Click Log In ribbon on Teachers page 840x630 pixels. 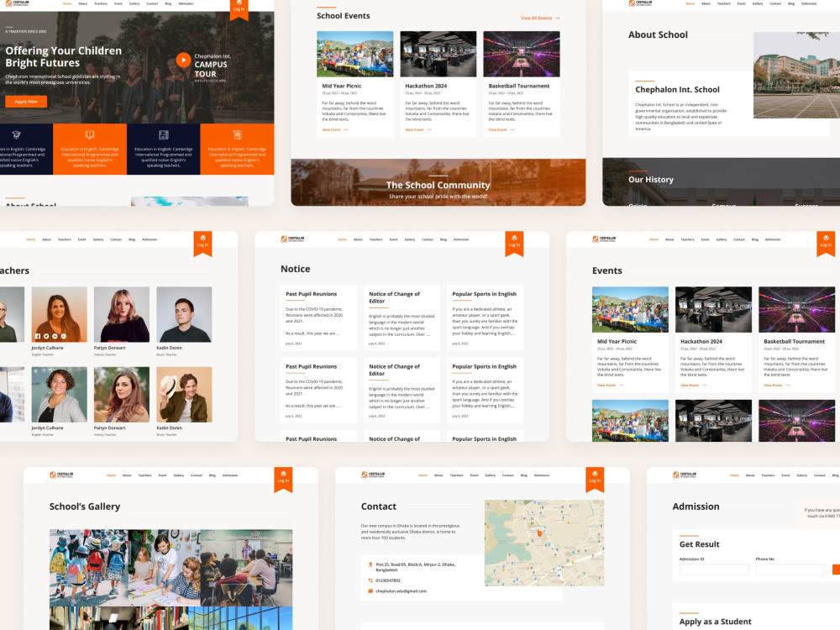click(202, 243)
